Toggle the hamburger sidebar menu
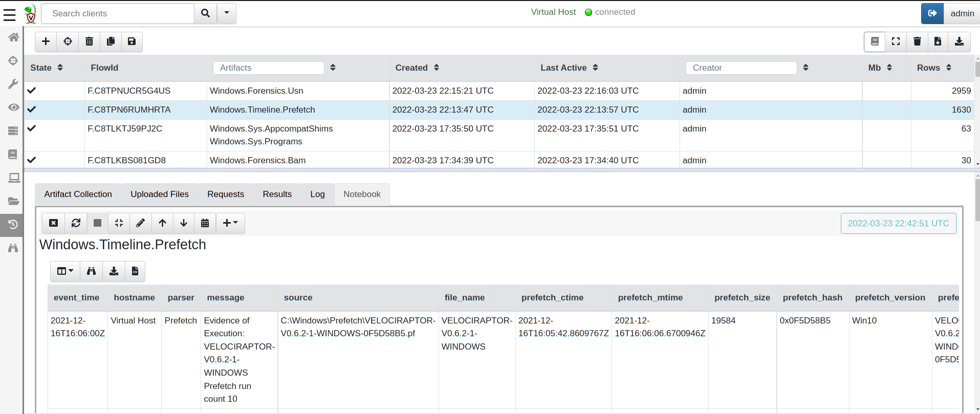The width and height of the screenshot is (980, 414). pos(10,14)
